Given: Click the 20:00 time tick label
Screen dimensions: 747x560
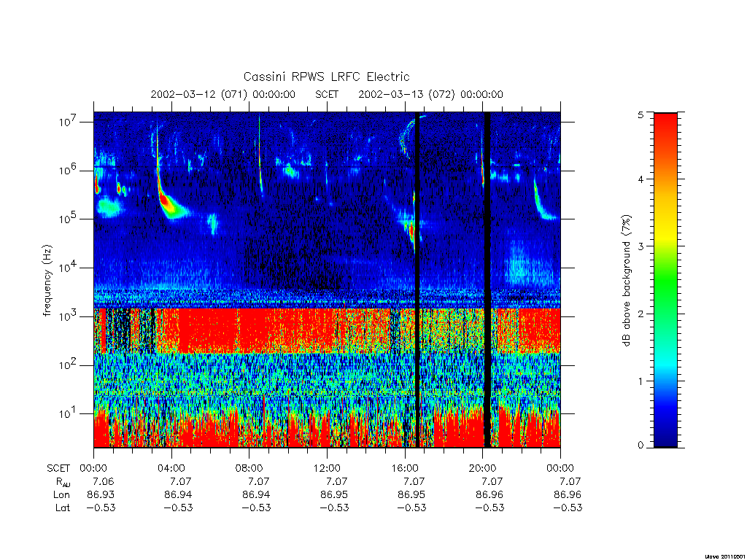Looking at the screenshot, I should [x=482, y=468].
